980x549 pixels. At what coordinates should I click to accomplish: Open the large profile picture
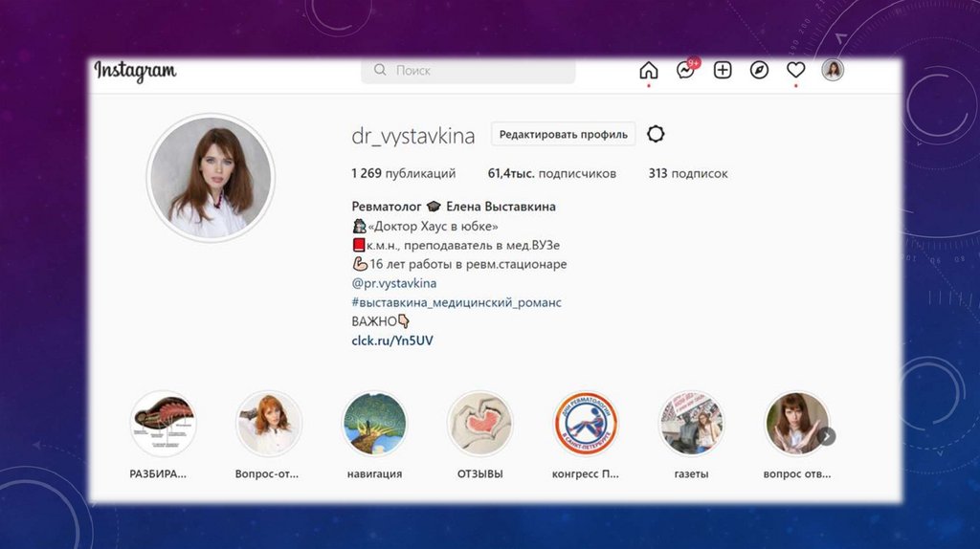pyautogui.click(x=211, y=177)
